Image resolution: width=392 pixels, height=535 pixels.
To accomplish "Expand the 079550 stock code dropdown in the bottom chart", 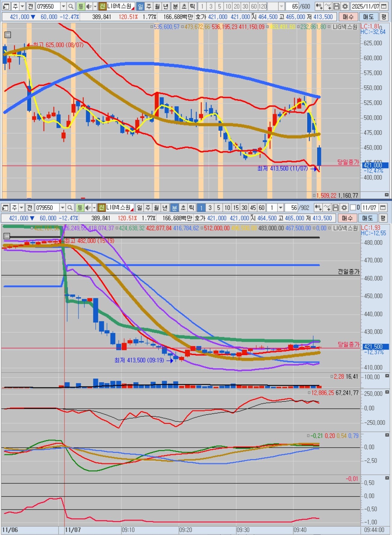I will click(x=62, y=208).
